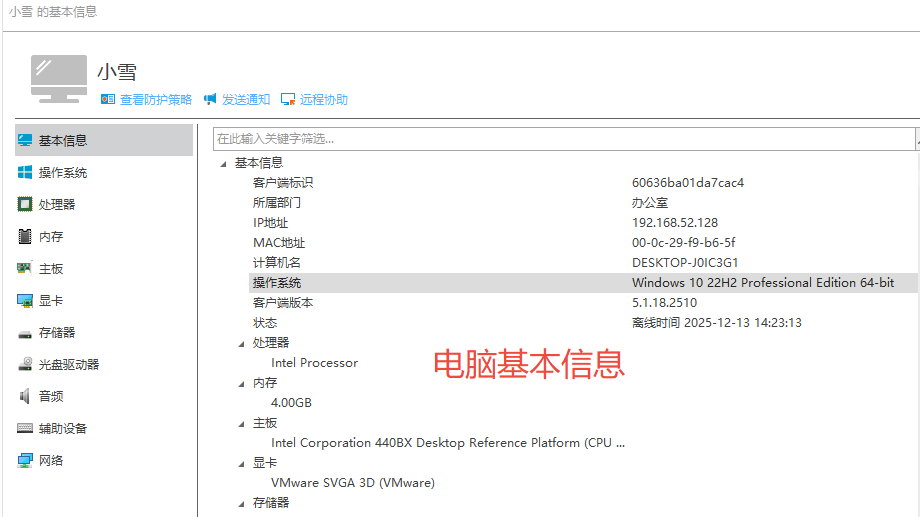
Task: Click the 内存 memory icon
Action: (25, 236)
